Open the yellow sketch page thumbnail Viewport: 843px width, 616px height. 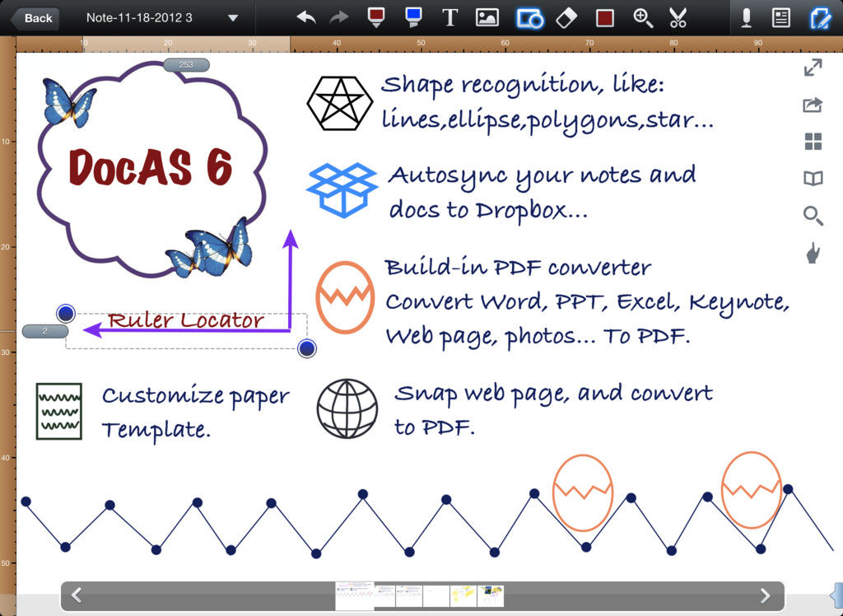click(463, 596)
